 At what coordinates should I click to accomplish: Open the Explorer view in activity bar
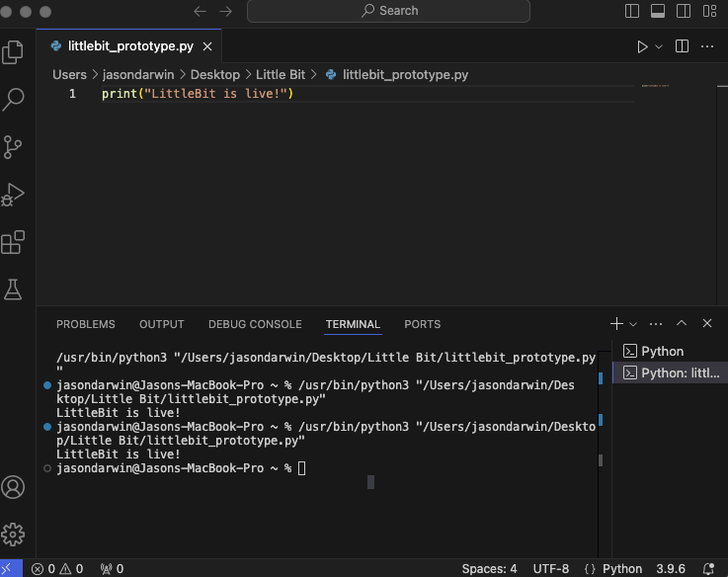coord(13,52)
